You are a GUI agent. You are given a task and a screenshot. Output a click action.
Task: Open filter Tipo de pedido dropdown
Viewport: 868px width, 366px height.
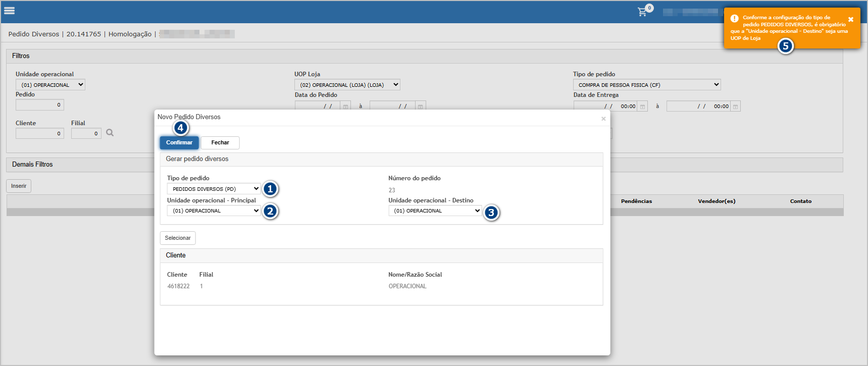[647, 85]
